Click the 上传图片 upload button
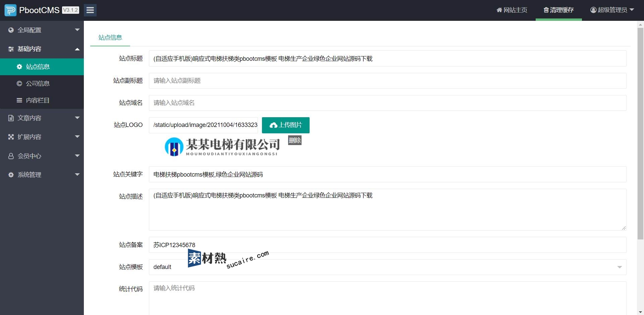Viewport: 644px width, 315px height. point(286,125)
